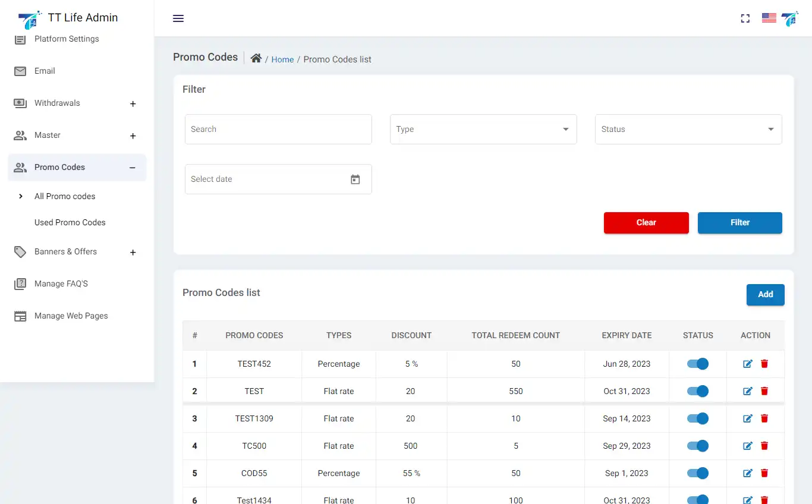The image size is (812, 504).
Task: Edit the TEST452 promo code
Action: click(748, 364)
